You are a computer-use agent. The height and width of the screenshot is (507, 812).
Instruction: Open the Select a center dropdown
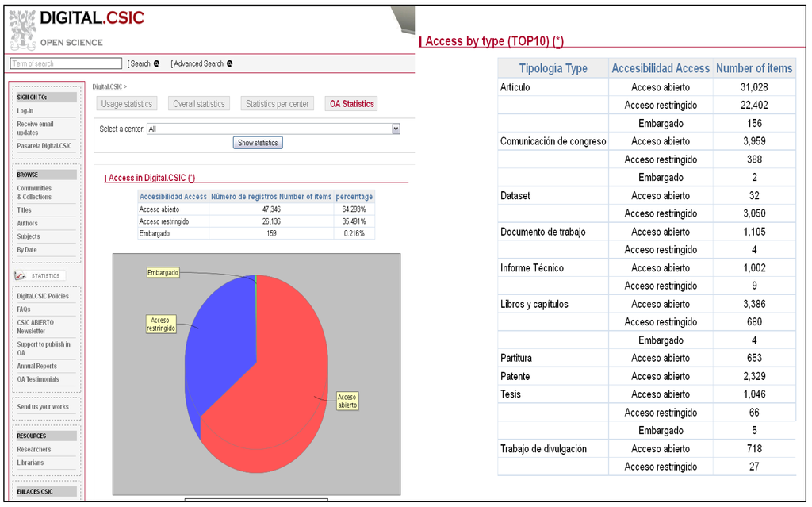pyautogui.click(x=396, y=129)
